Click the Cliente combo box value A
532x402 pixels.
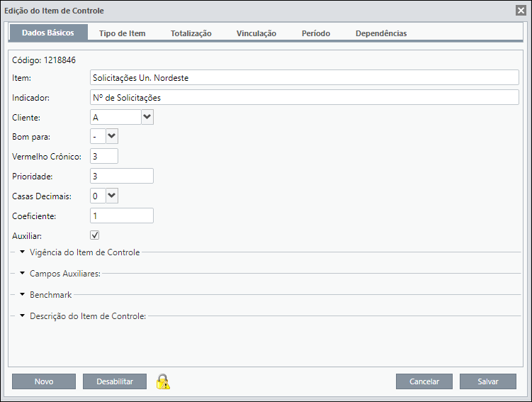(115, 117)
